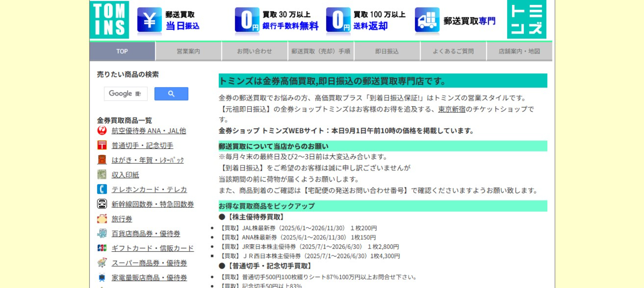Click the revenue stamp icon
This screenshot has width=644, height=288.
click(102, 174)
